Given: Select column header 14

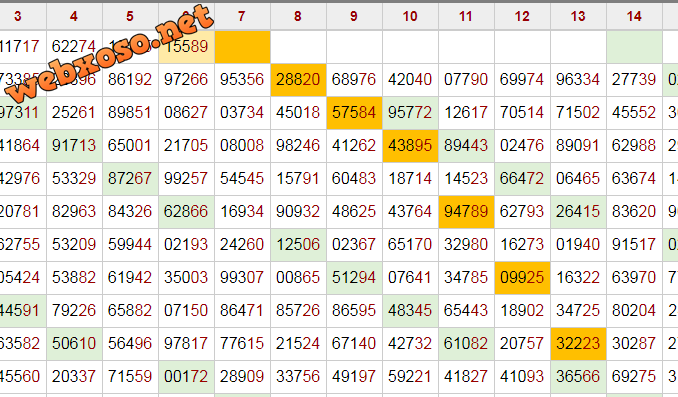Looking at the screenshot, I should [634, 16].
